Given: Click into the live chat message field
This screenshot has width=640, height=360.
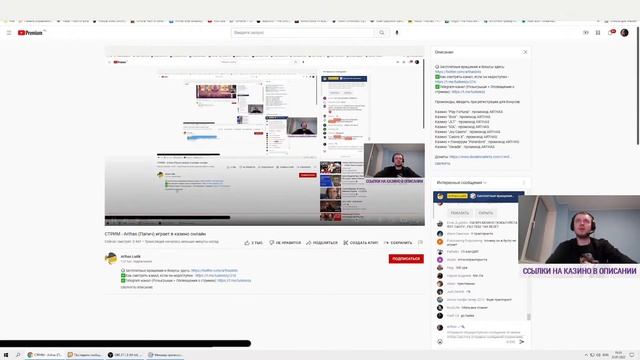Looking at the screenshot, I should tap(484, 334).
